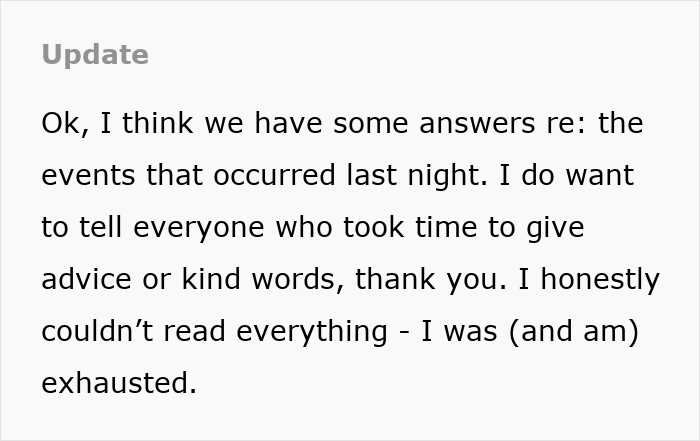The width and height of the screenshot is (700, 441).
Task: Click the parenthetical "(and am)" text
Action: pyautogui.click(x=571, y=332)
